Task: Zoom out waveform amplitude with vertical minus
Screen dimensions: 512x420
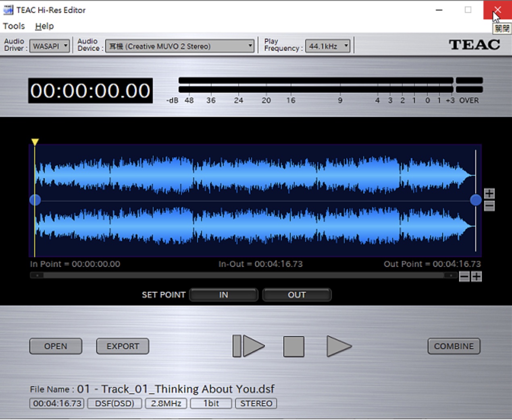Action: (489, 206)
